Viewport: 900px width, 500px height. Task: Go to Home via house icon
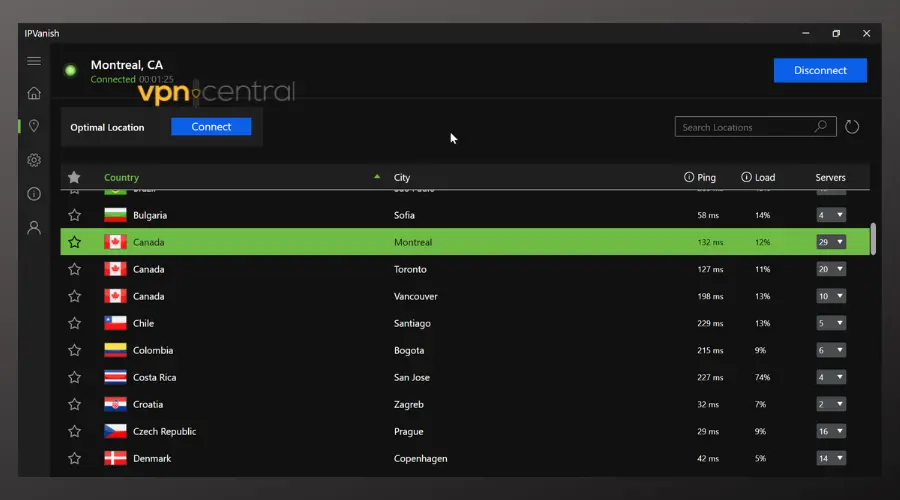tap(34, 93)
